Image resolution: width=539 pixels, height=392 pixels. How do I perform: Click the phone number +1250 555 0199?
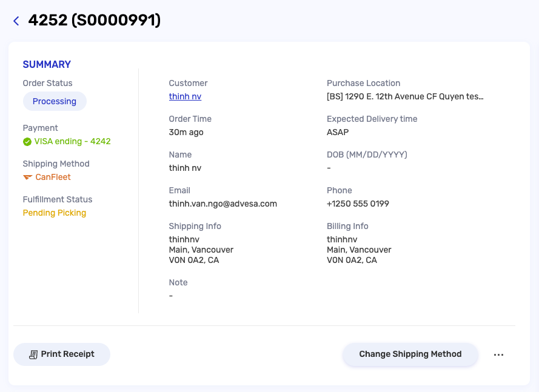click(x=358, y=204)
